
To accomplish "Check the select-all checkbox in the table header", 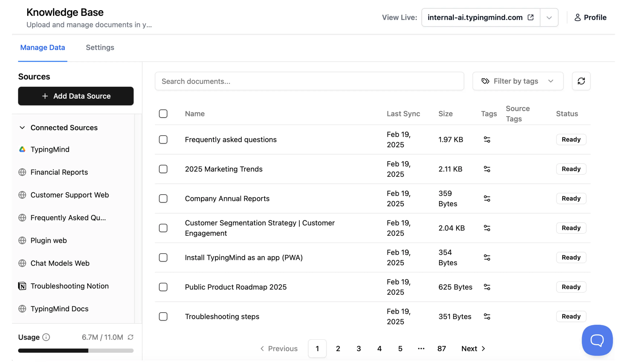I will [x=163, y=114].
